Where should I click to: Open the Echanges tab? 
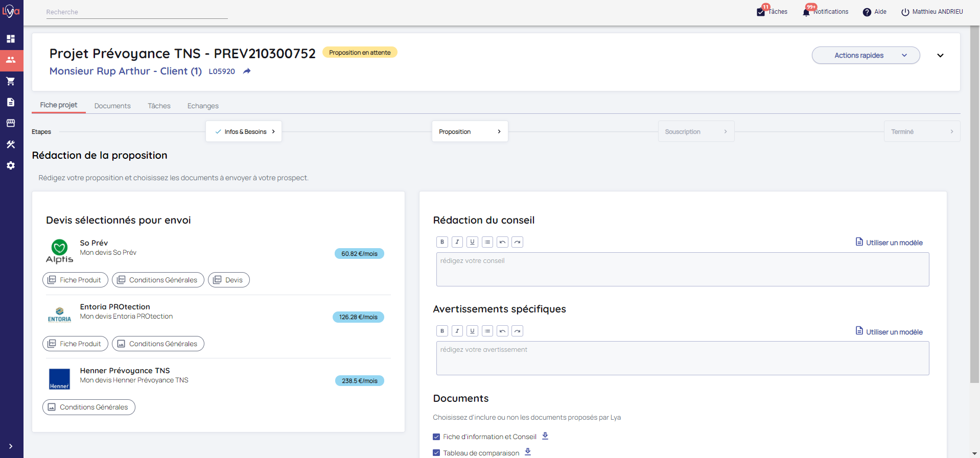coord(203,106)
